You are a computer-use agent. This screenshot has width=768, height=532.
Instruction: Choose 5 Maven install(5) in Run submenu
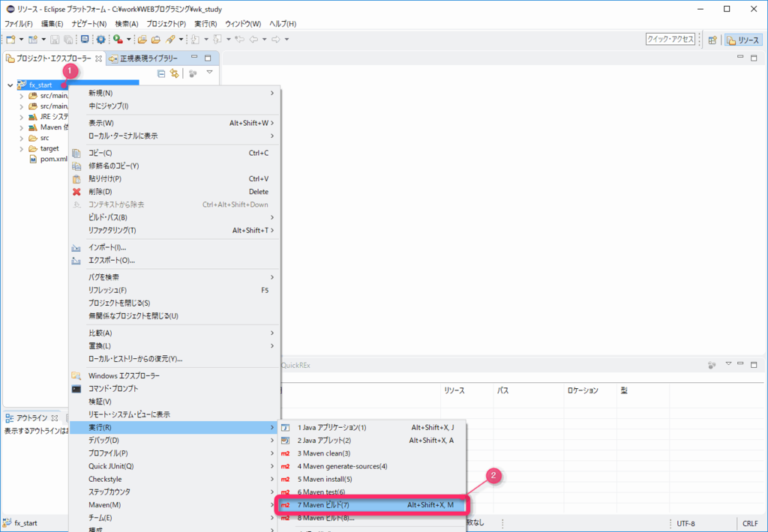point(372,479)
